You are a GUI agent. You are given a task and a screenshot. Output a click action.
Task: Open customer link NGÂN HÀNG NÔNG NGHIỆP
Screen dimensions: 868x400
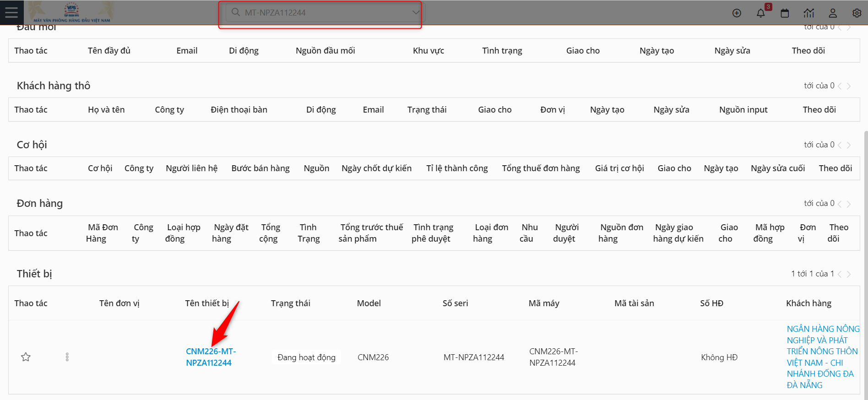click(823, 357)
